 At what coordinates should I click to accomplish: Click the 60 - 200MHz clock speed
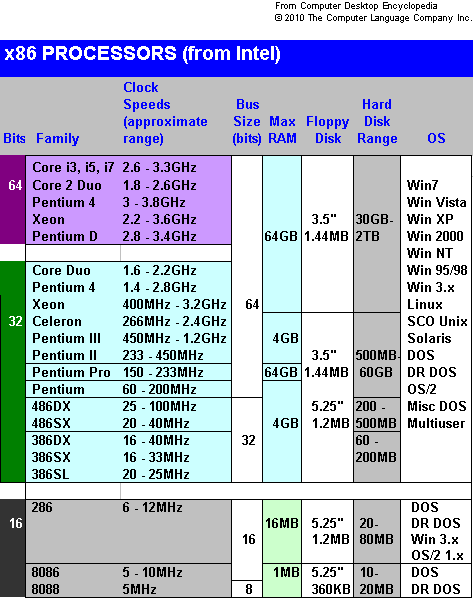coord(159,389)
